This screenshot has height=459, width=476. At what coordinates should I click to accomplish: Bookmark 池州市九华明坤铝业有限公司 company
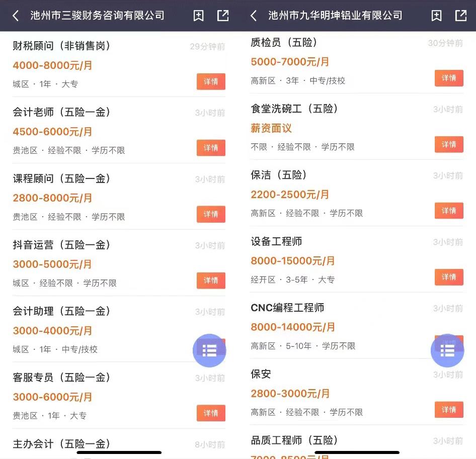437,16
